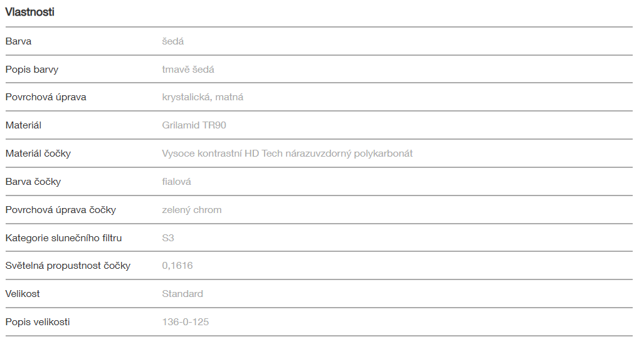
Task: Select the krystalická, matná value
Action: tap(203, 97)
